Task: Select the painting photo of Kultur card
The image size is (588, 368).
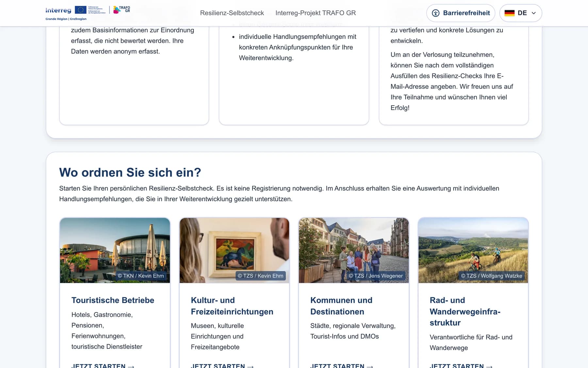Action: 234,250
